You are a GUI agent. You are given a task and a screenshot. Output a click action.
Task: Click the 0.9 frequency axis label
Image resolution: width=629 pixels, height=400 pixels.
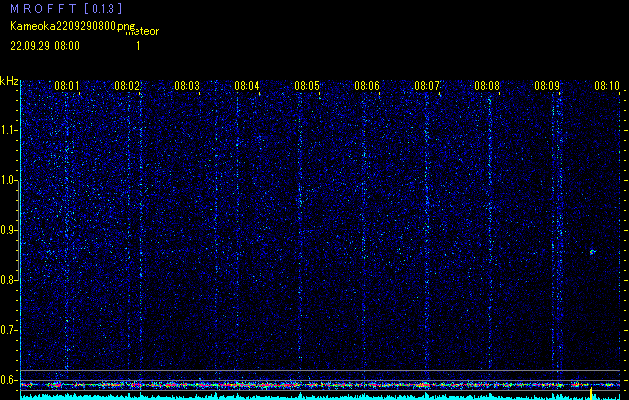pos(8,230)
